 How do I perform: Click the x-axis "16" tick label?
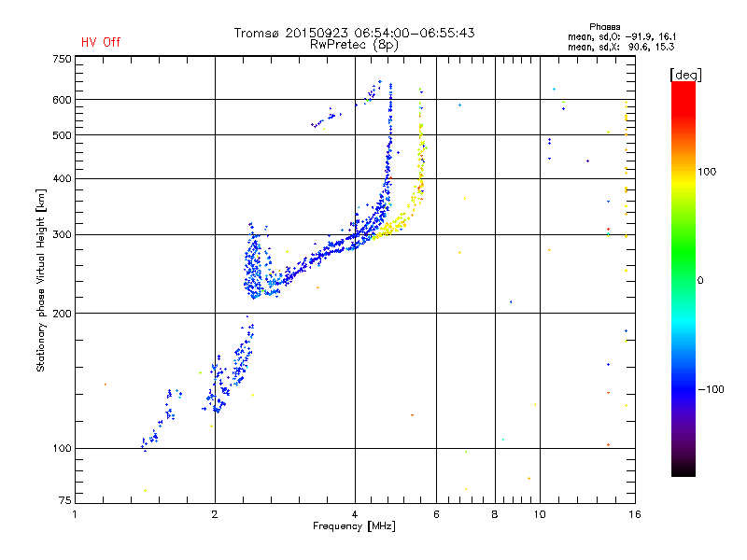point(635,514)
